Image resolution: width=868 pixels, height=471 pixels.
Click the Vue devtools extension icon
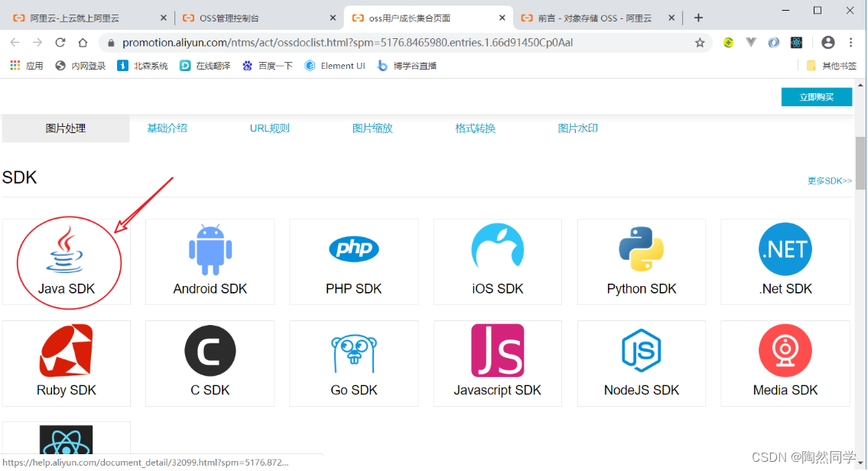coord(751,43)
